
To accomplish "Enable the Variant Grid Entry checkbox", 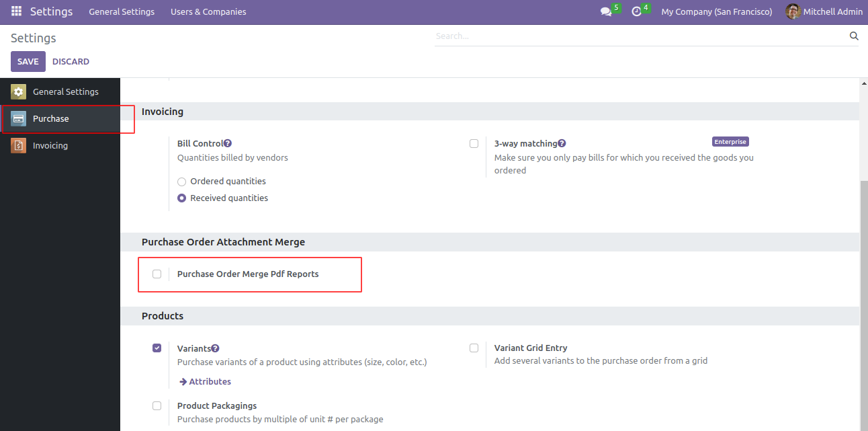I will tap(474, 348).
